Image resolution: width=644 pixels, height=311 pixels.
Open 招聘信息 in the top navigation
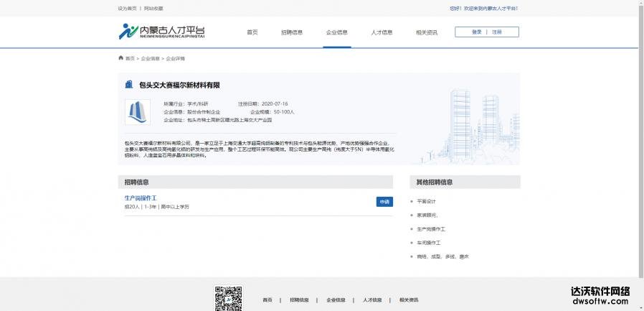(x=292, y=32)
